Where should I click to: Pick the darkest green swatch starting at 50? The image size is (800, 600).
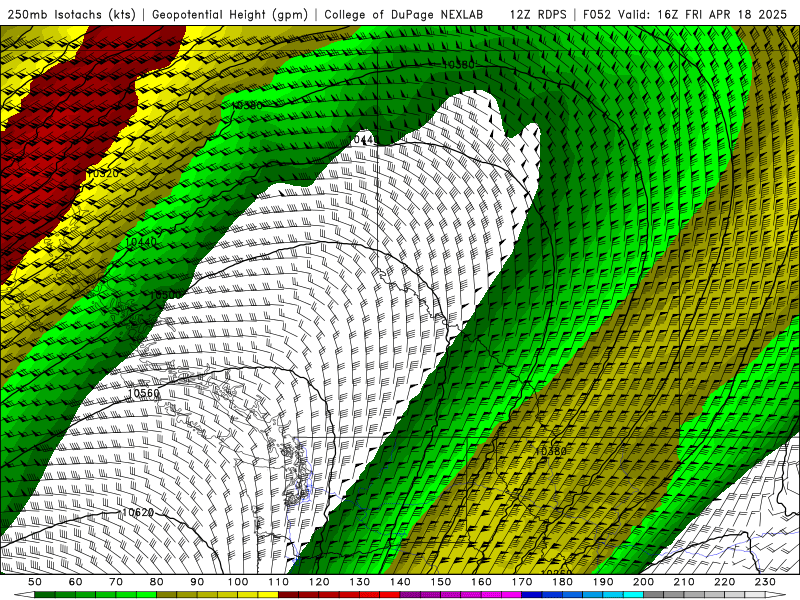[x=44, y=594]
